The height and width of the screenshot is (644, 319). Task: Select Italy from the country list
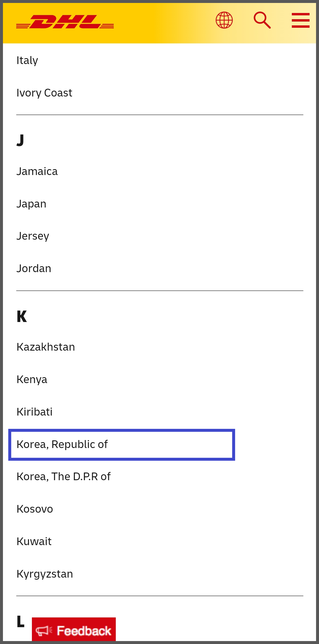pyautogui.click(x=27, y=61)
